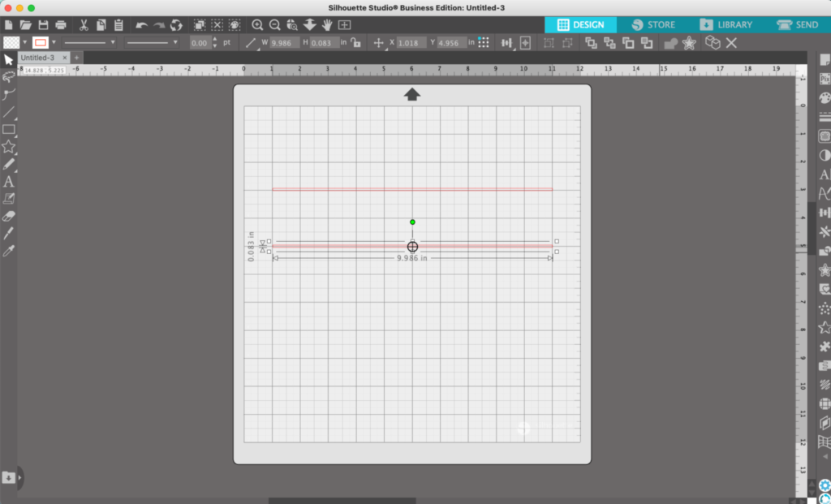Create a new document
The width and height of the screenshot is (831, 504).
(8, 25)
